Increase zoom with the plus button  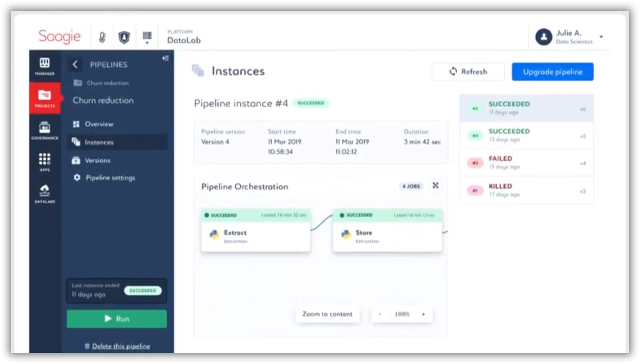click(x=423, y=314)
